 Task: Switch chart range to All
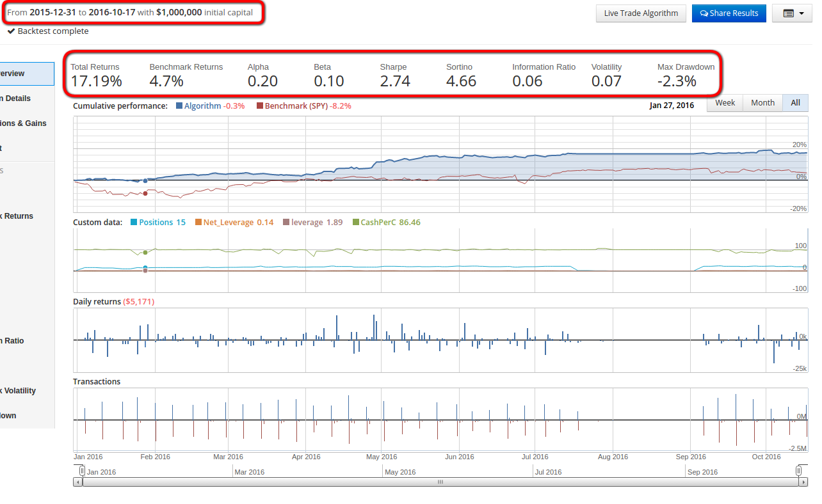[795, 103]
